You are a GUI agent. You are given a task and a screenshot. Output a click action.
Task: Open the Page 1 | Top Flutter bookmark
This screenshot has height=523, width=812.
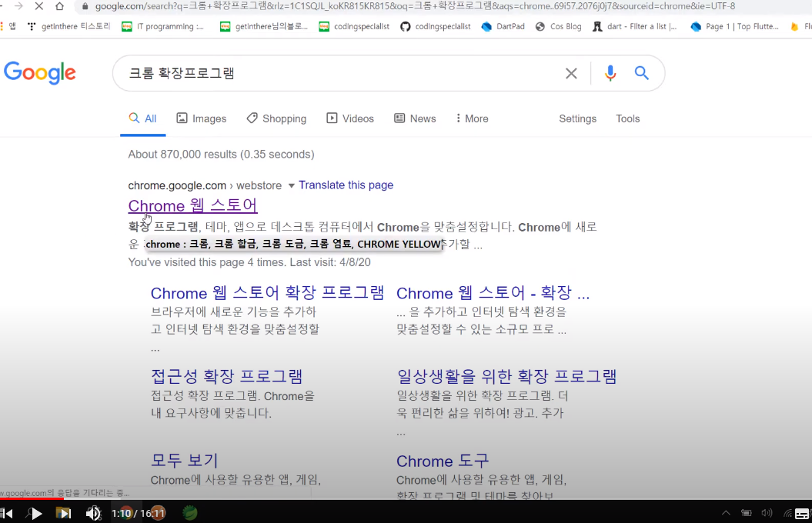(x=734, y=26)
